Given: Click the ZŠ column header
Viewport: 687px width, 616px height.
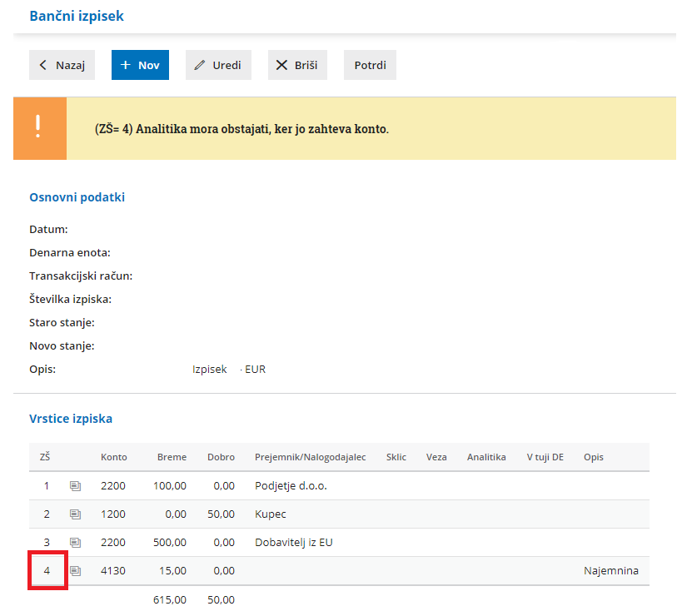Looking at the screenshot, I should tap(45, 457).
